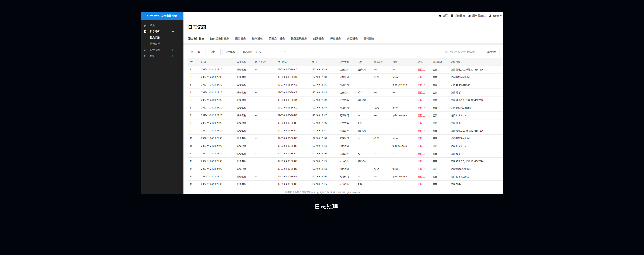Click the top-right 首页 home icon
The height and width of the screenshot is (255, 644).
click(440, 16)
